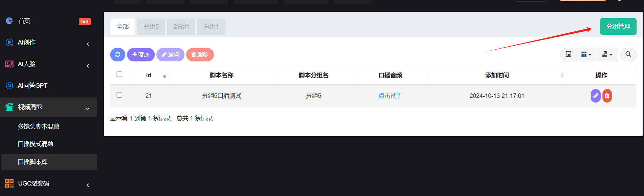Screen dimensions: 644x196
Task: Collapse the 视频混剪 submenu chevron
Action: point(87,109)
